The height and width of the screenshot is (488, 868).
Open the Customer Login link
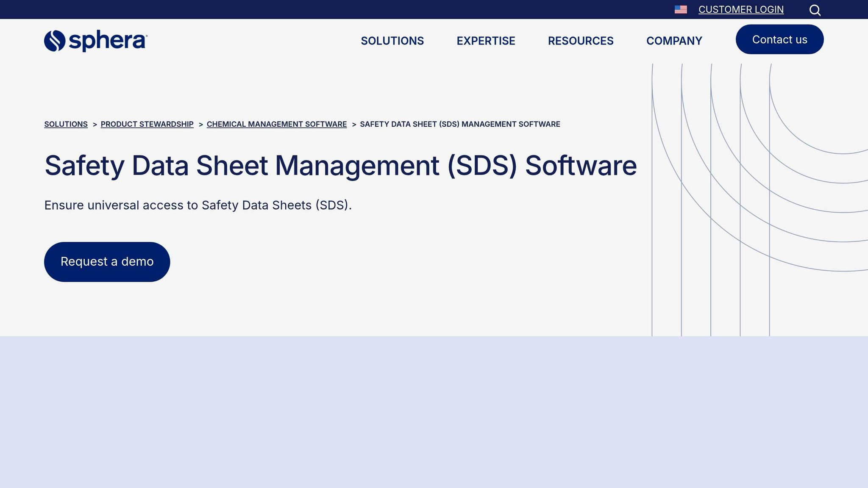coord(741,9)
